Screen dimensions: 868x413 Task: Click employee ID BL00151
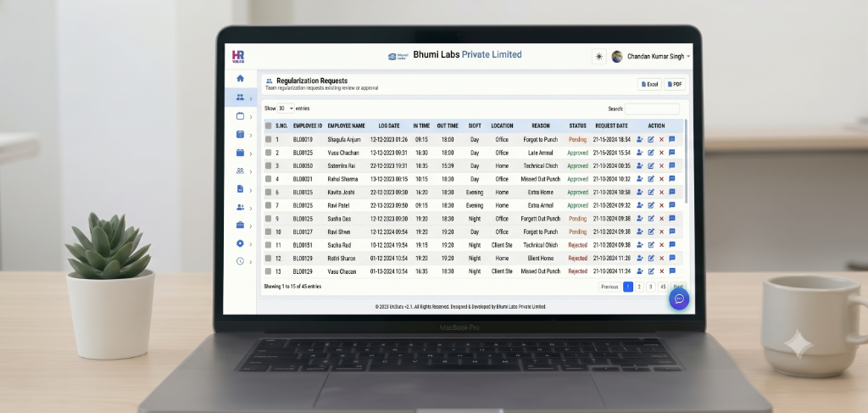coord(303,245)
